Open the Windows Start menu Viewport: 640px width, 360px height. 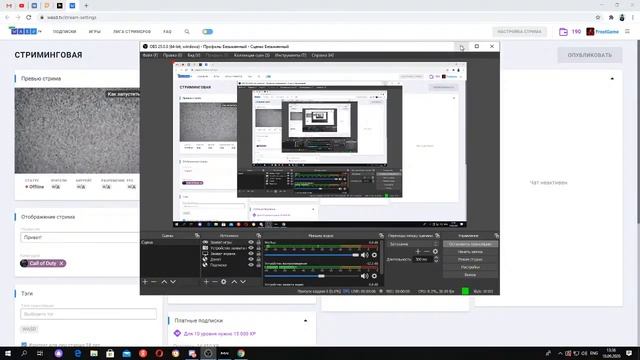click(x=8, y=353)
